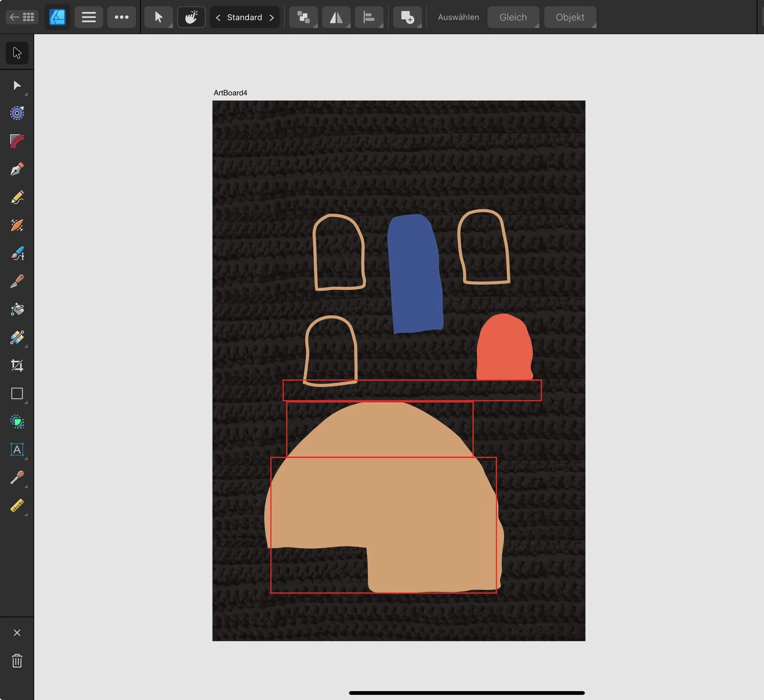Switch to previous mode before Standard
This screenshot has width=764, height=700.
[218, 17]
